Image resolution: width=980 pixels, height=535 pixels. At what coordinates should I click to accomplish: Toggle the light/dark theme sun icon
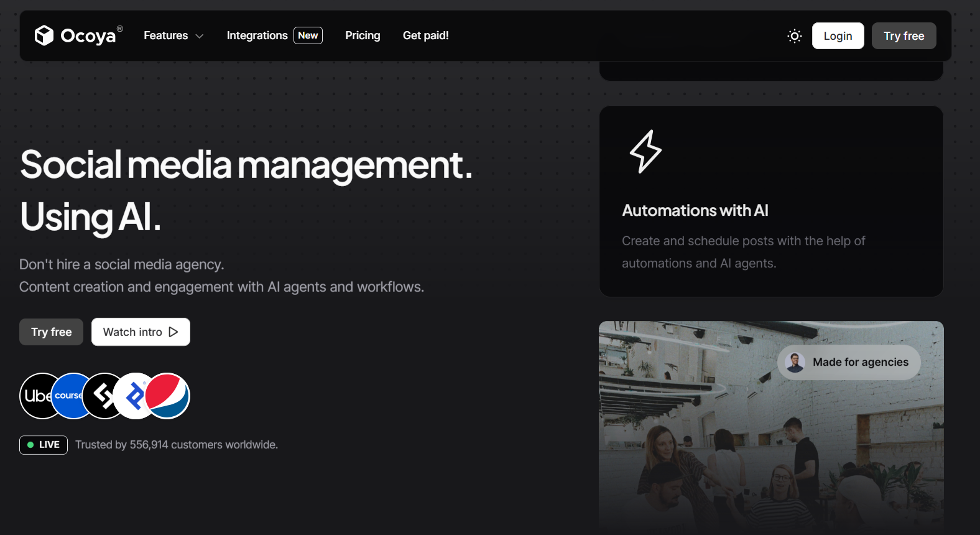point(794,36)
